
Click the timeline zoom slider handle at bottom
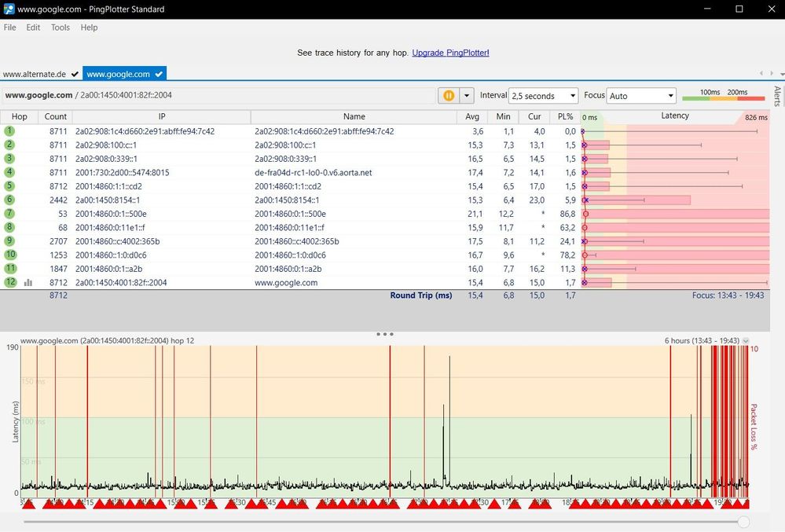coord(743,522)
